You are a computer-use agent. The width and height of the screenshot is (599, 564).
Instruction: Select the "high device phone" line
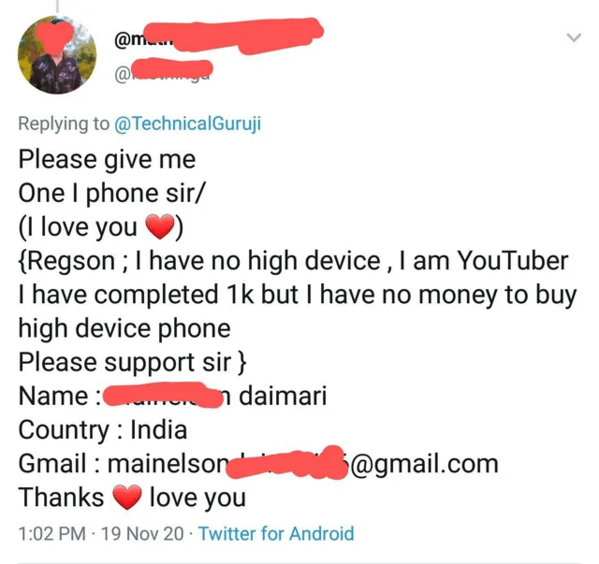[125, 329]
